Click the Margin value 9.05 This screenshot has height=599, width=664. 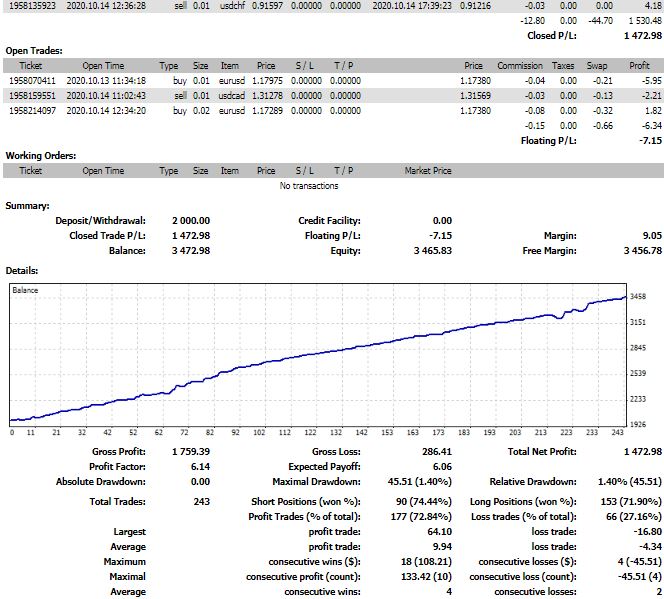pos(652,236)
